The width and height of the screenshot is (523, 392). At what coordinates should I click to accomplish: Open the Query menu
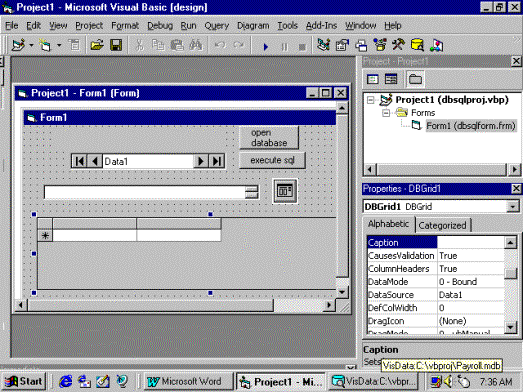coord(216,26)
